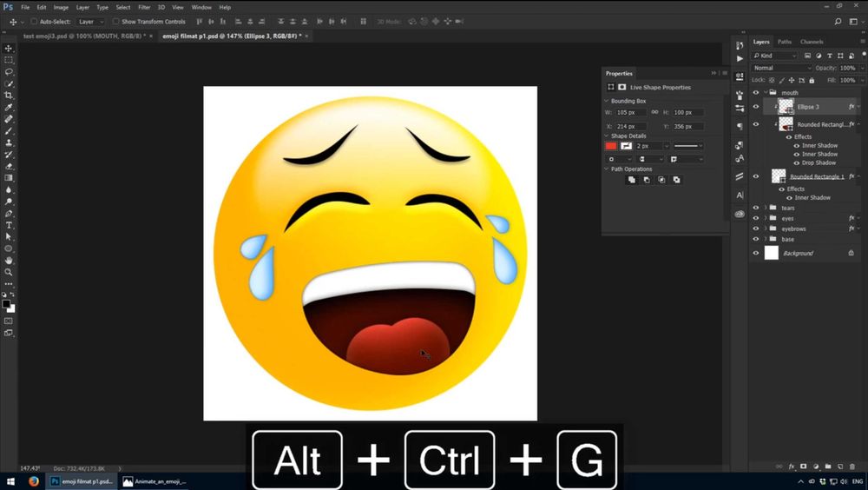Click the Masks icon in Properties panel

tap(621, 87)
